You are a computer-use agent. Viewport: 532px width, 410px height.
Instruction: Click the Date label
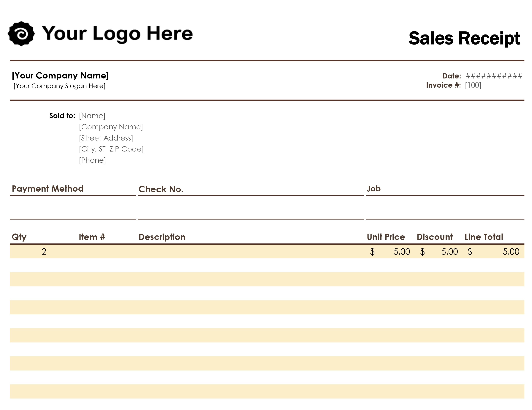[452, 76]
